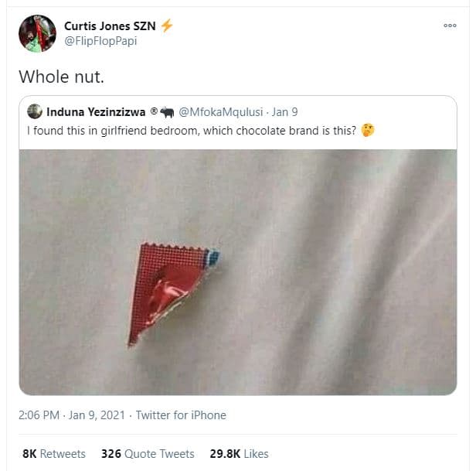Click the registered trademark symbol after Yezinzizwa
Viewport: 476px width, 471px height.
pyautogui.click(x=155, y=111)
